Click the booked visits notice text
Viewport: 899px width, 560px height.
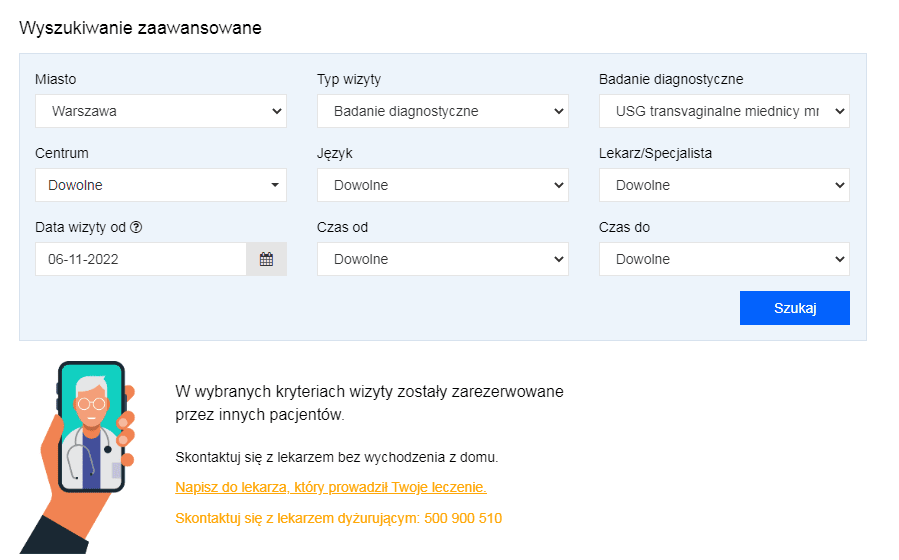tap(369, 401)
